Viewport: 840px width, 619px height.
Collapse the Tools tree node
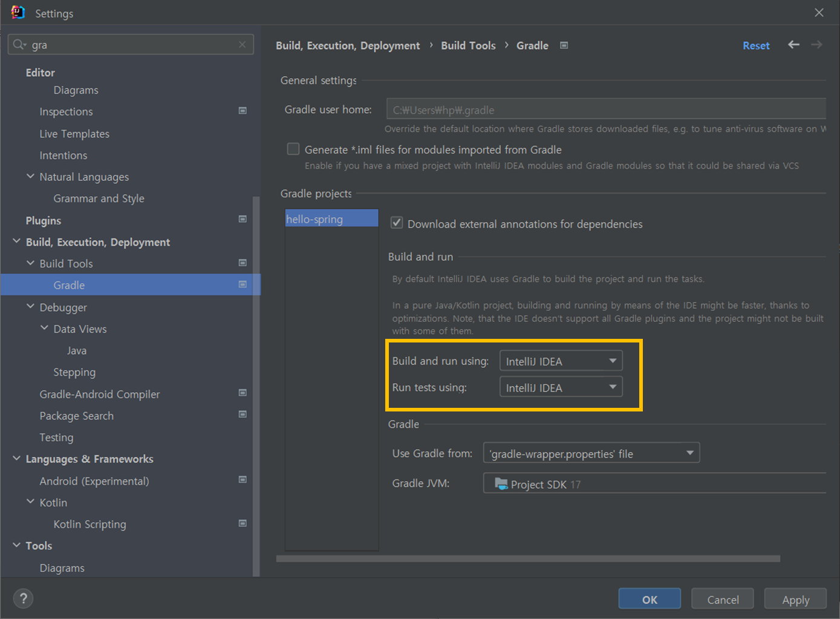(x=16, y=545)
